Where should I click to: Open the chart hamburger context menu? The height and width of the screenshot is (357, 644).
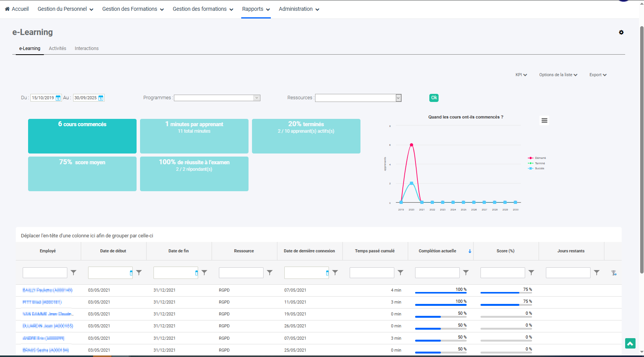(x=544, y=120)
